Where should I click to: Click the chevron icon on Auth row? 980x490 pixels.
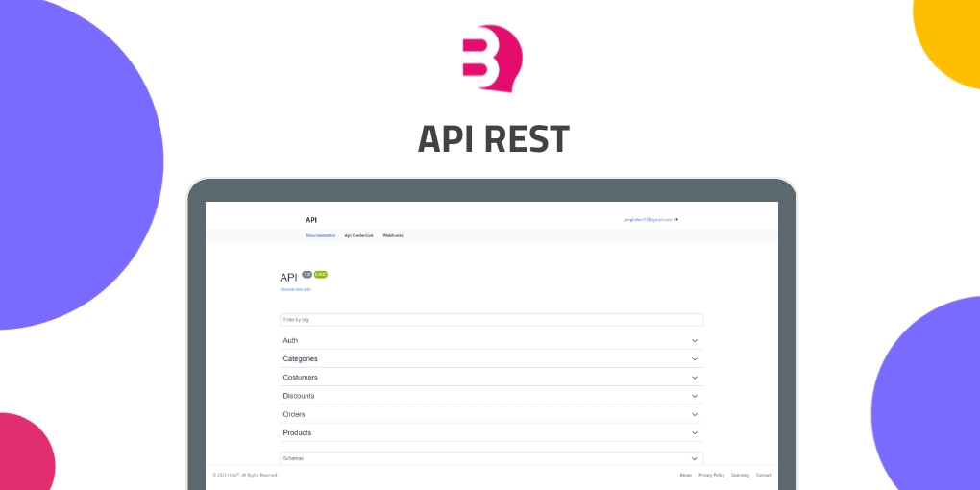tap(694, 341)
